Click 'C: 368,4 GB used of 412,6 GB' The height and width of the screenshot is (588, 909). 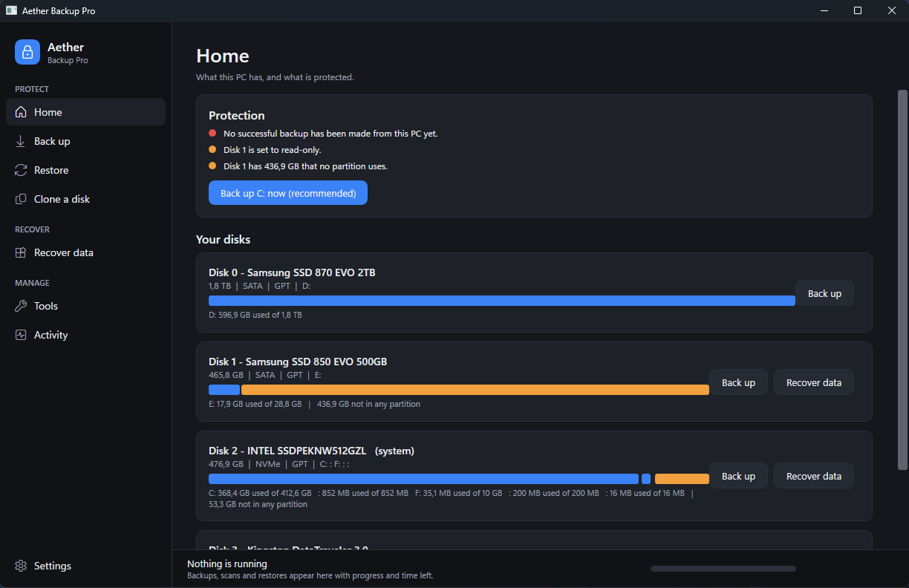(x=260, y=493)
